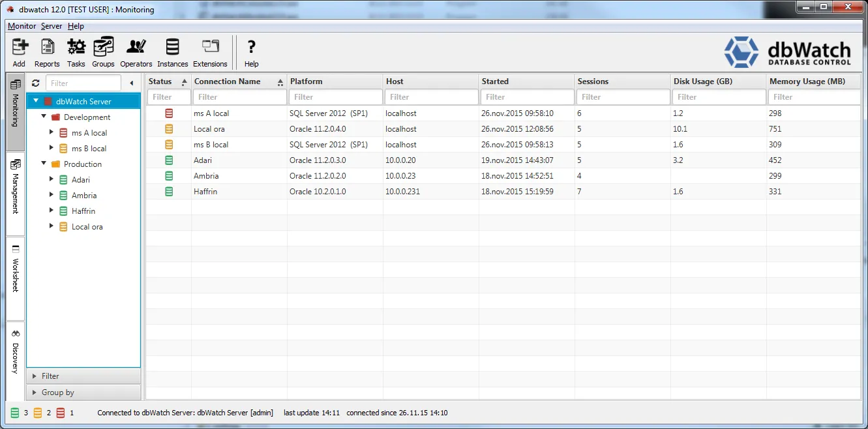Click the Development folder icon in tree
This screenshot has height=429, width=868.
click(55, 117)
